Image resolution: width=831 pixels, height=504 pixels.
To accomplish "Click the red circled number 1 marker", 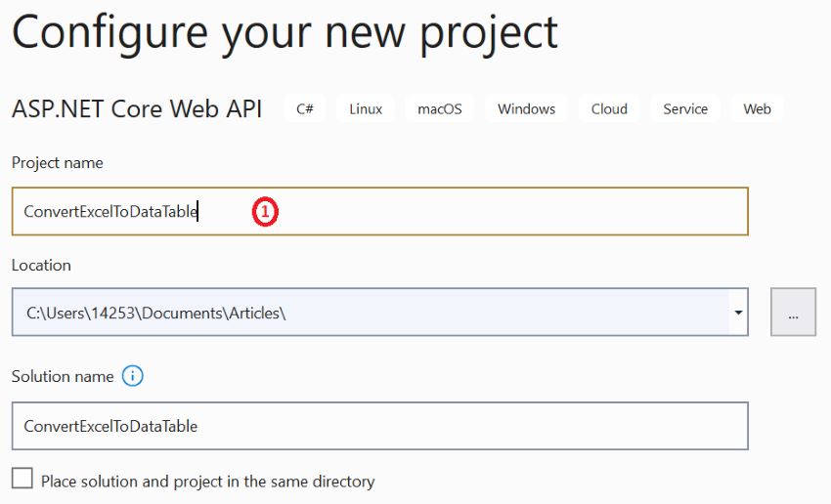I will [x=265, y=212].
